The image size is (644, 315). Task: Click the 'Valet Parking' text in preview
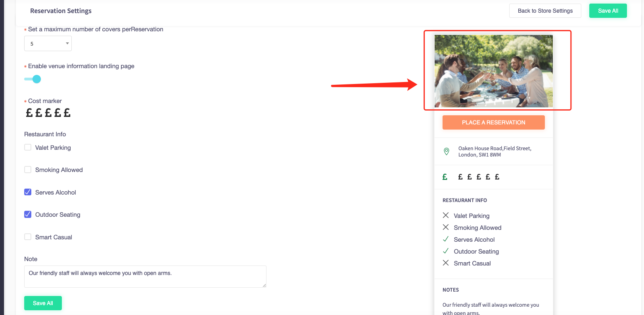(471, 216)
